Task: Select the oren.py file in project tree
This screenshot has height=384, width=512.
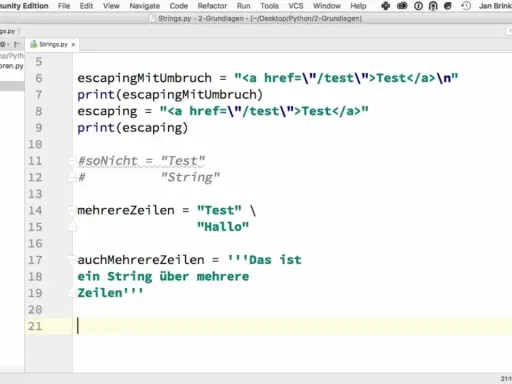Action: (x=12, y=66)
